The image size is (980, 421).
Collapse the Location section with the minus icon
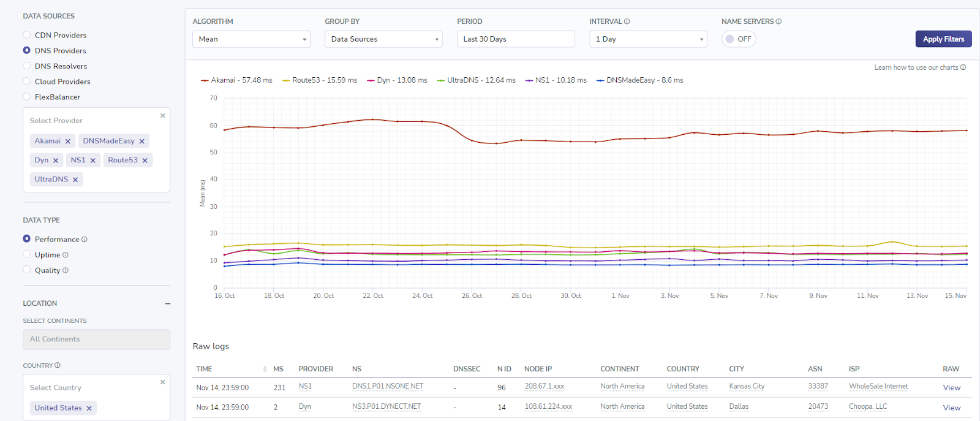167,303
